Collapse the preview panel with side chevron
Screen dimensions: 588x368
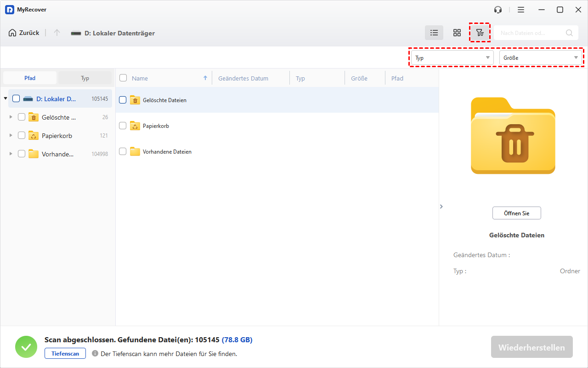point(441,207)
